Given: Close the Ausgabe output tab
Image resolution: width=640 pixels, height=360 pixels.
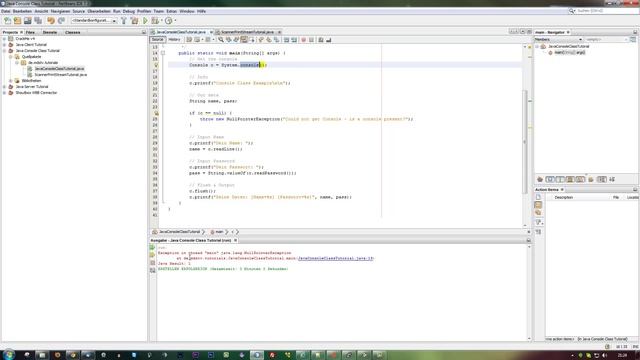Looking at the screenshot, I should click(x=236, y=240).
